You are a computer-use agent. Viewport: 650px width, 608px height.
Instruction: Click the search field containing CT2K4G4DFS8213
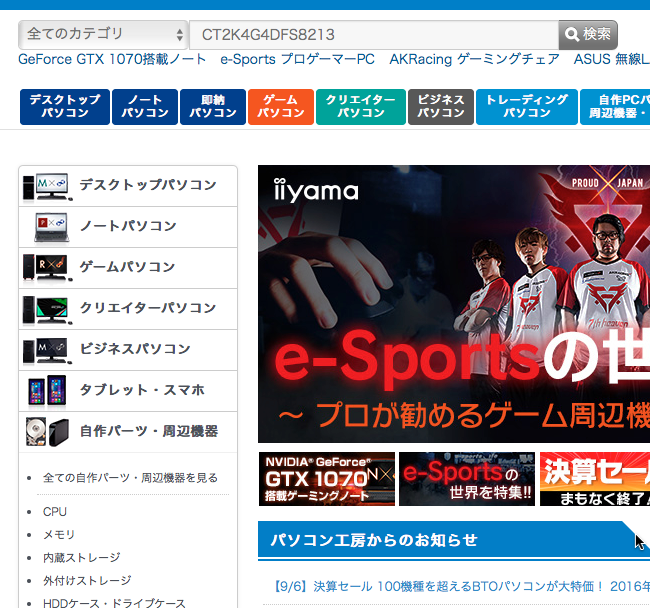coord(374,35)
